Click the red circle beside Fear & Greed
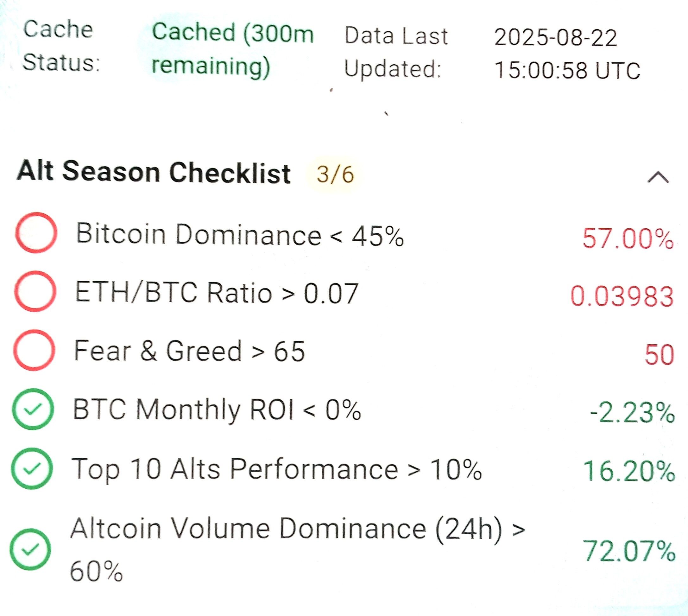This screenshot has height=616, width=688. pos(34,350)
